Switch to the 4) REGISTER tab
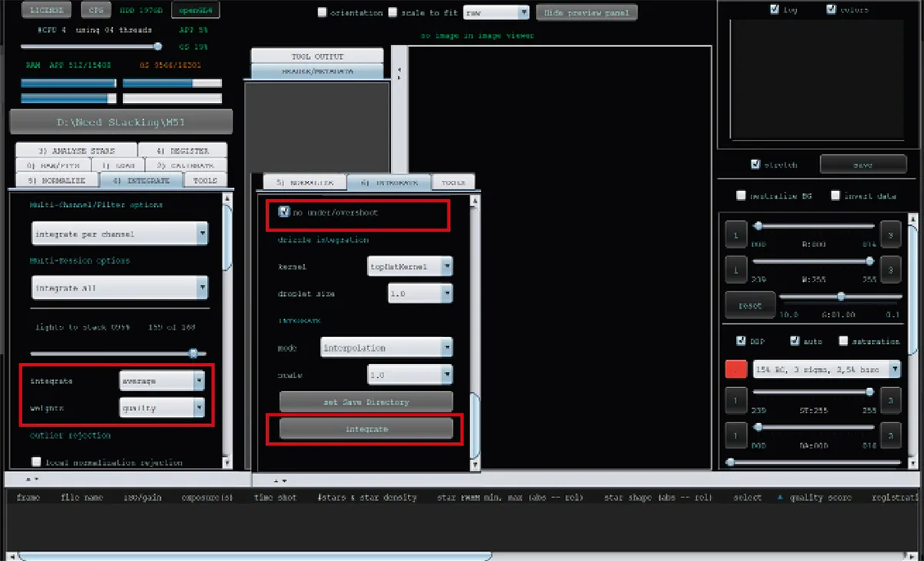This screenshot has height=561, width=924. click(x=183, y=150)
